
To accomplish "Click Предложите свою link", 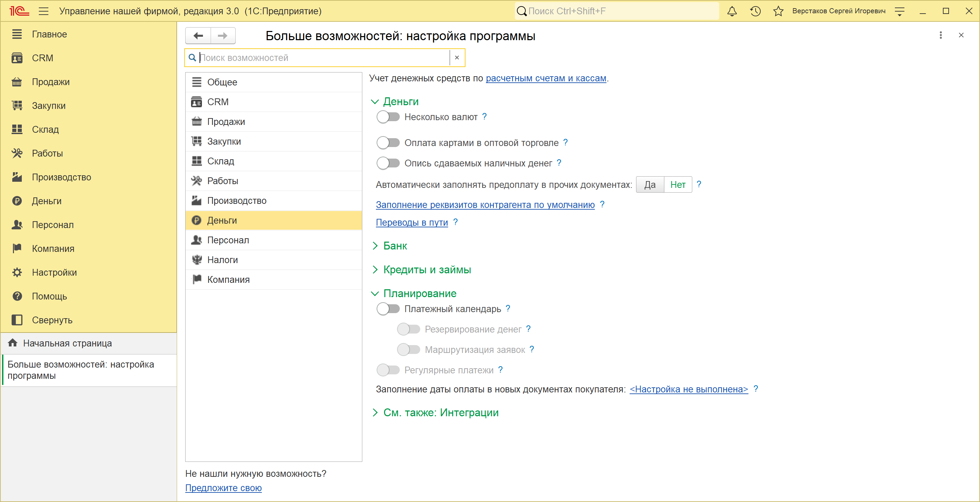I will [x=223, y=488].
